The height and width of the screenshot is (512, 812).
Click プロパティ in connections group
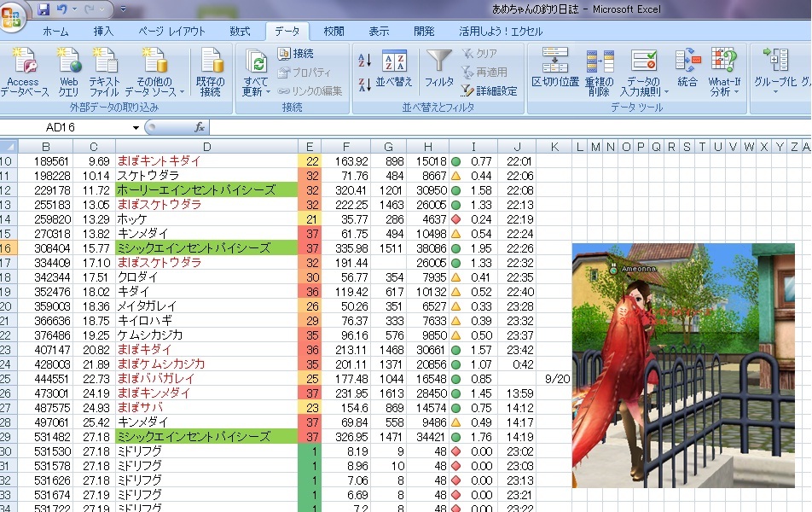coord(304,72)
